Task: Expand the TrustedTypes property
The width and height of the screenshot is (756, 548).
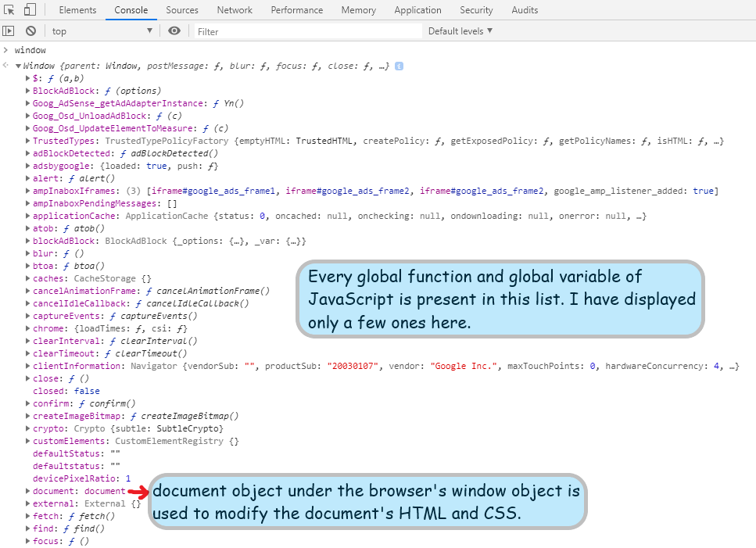Action: 28,141
